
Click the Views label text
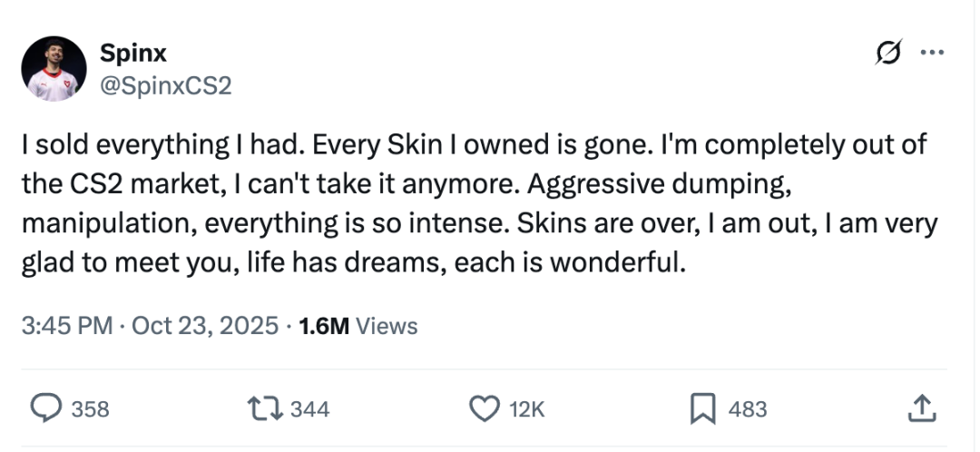point(387,326)
